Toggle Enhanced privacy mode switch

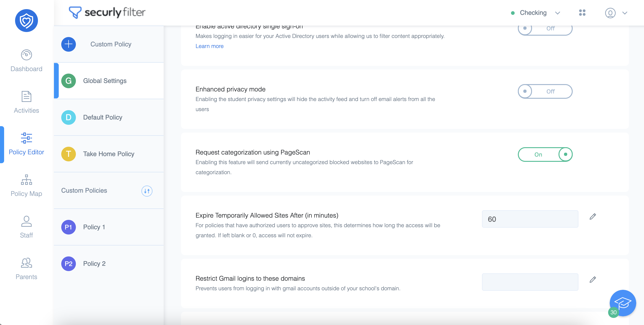pos(545,91)
